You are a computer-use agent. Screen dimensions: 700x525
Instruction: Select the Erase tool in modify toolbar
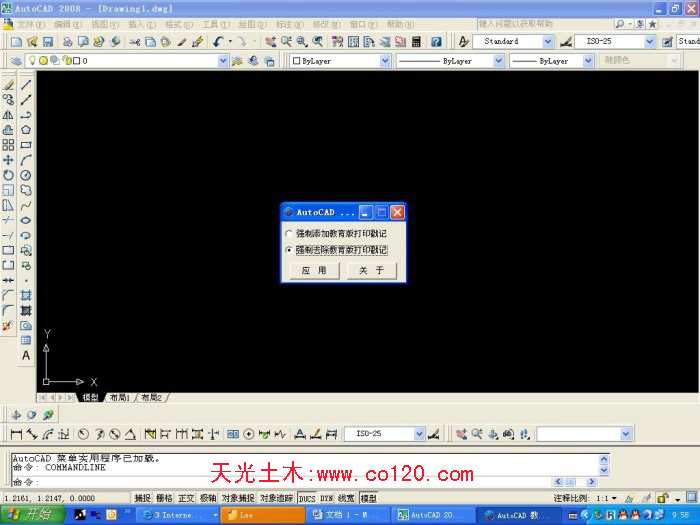click(8, 85)
